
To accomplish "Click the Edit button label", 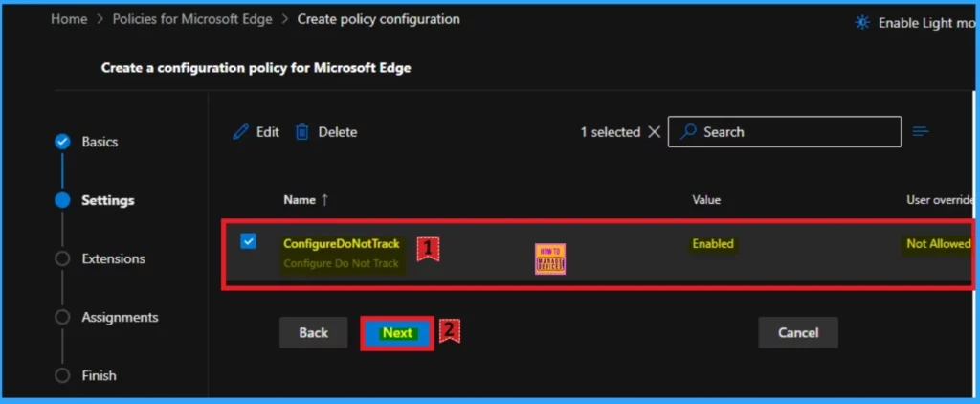I will coord(268,132).
